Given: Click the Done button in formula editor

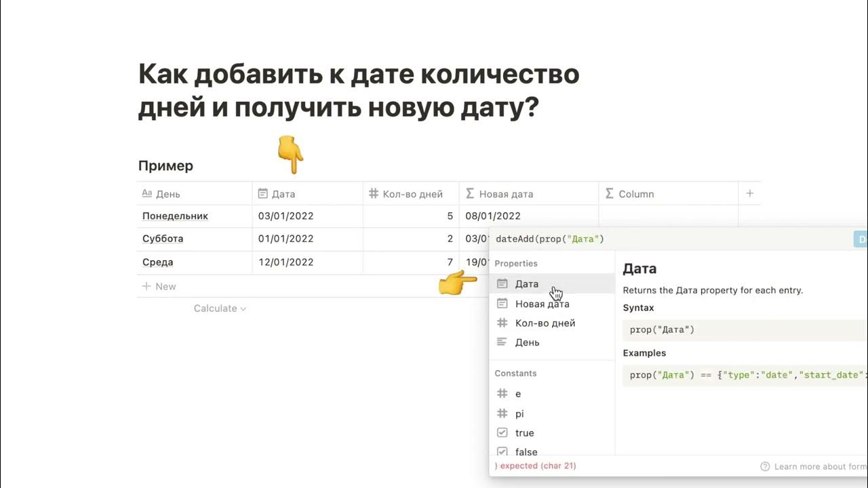Looking at the screenshot, I should [861, 239].
